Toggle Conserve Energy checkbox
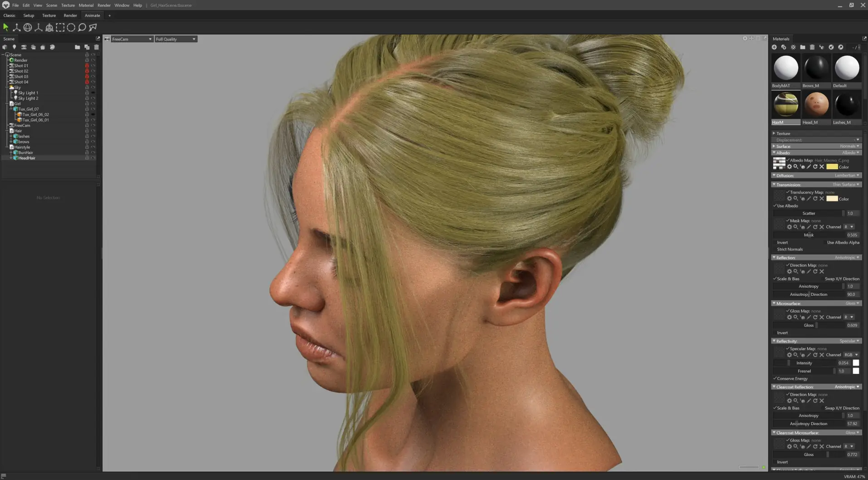 775,379
